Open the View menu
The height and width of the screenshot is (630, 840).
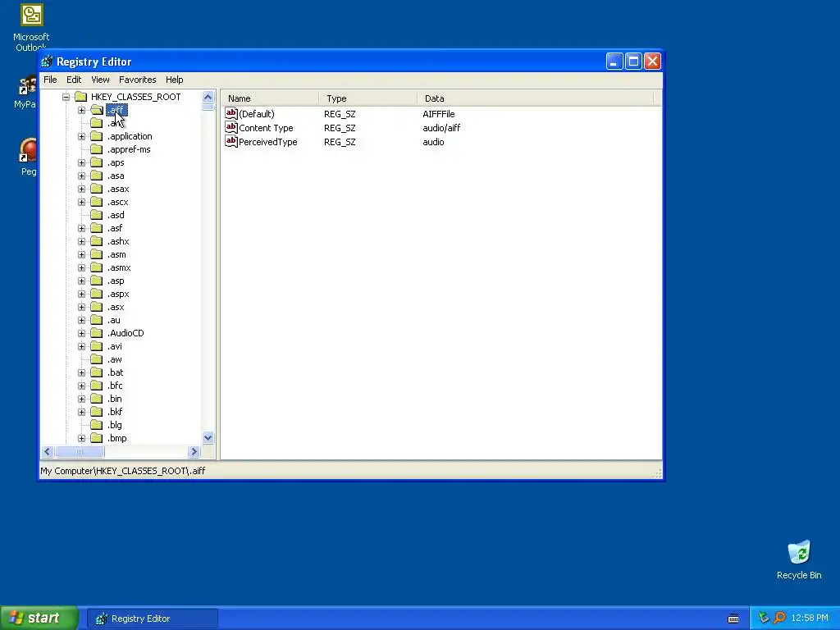pos(100,80)
